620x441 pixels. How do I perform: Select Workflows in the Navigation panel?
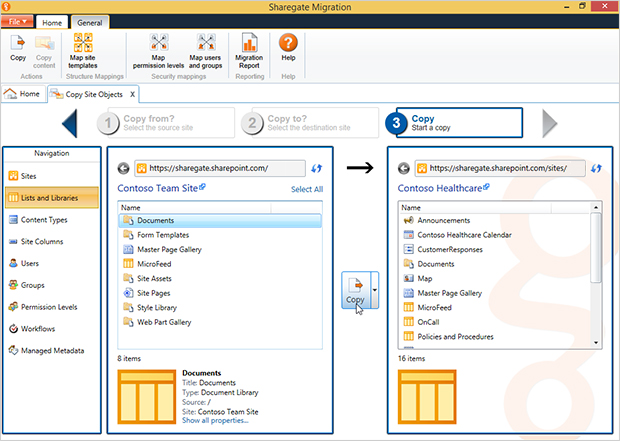pyautogui.click(x=52, y=329)
